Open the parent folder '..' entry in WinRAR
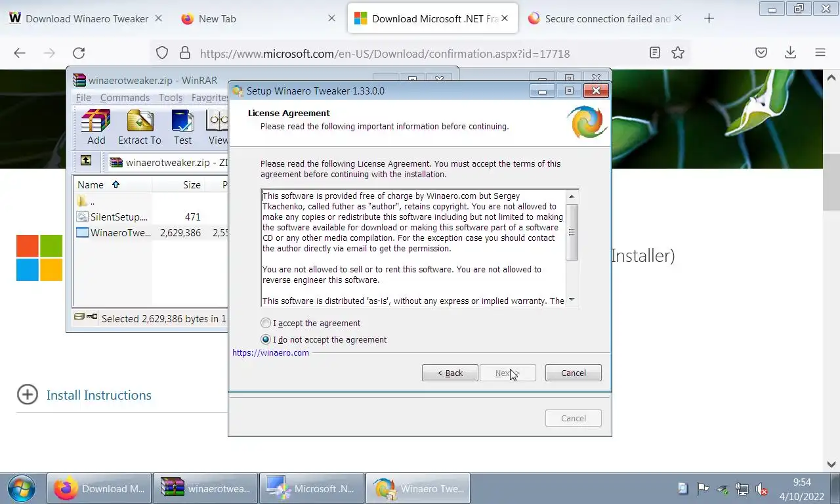 pyautogui.click(x=86, y=201)
